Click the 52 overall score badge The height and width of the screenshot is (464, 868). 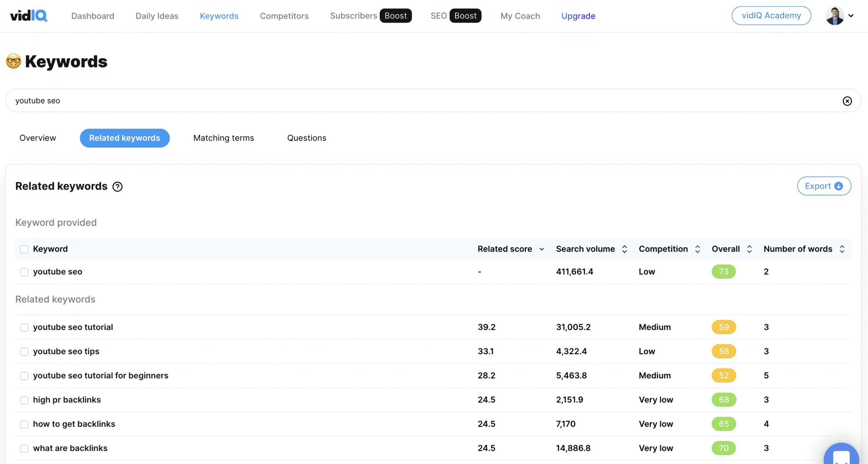click(723, 375)
